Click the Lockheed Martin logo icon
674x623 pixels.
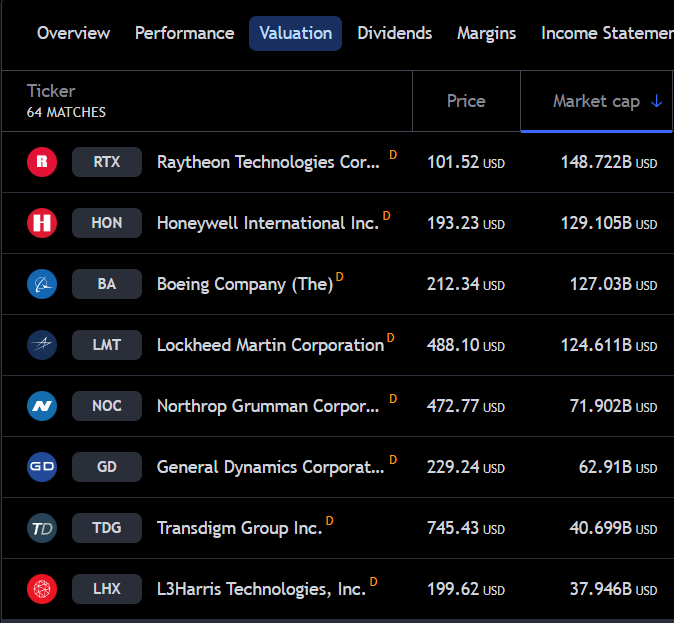point(42,345)
